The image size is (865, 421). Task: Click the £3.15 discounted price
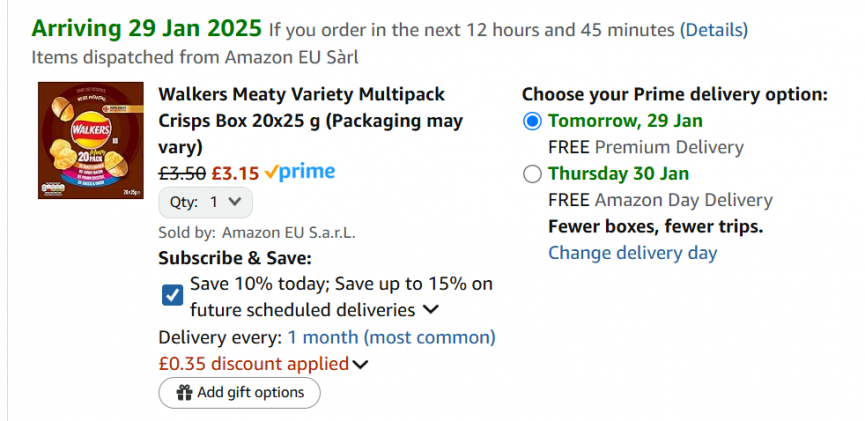[235, 172]
